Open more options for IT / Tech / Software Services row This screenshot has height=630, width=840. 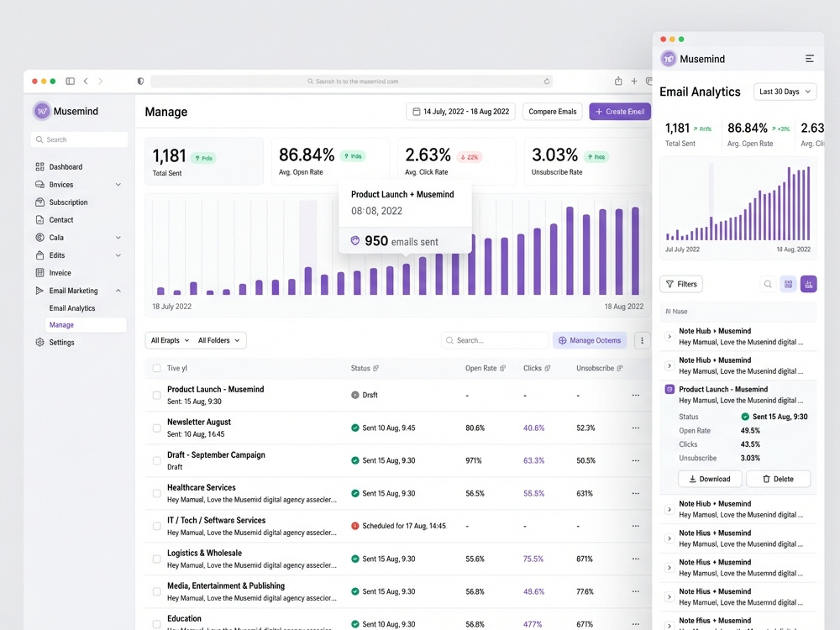point(635,526)
